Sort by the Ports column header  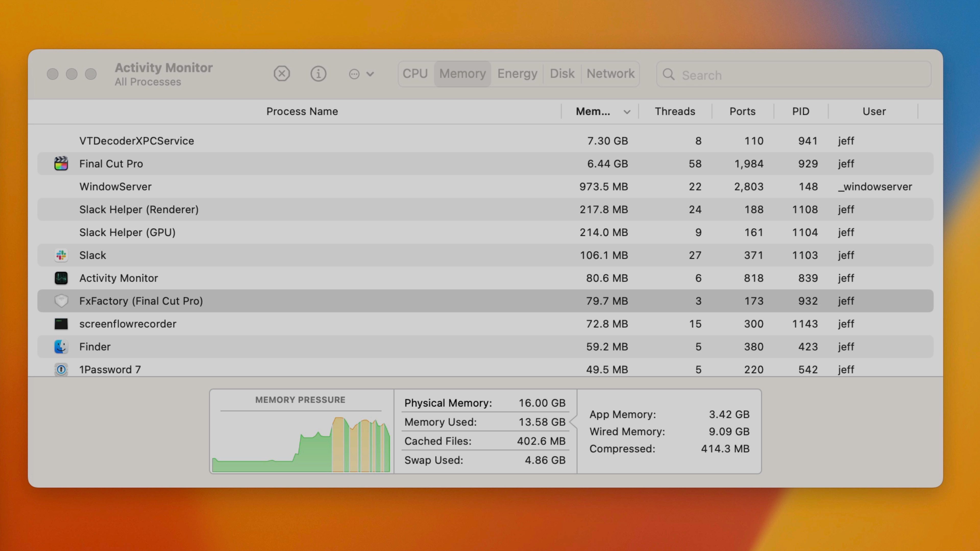742,111
